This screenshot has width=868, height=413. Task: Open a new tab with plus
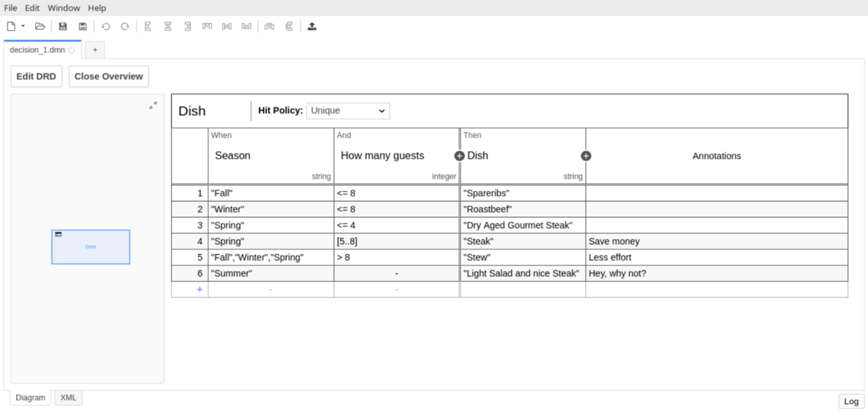[x=95, y=49]
